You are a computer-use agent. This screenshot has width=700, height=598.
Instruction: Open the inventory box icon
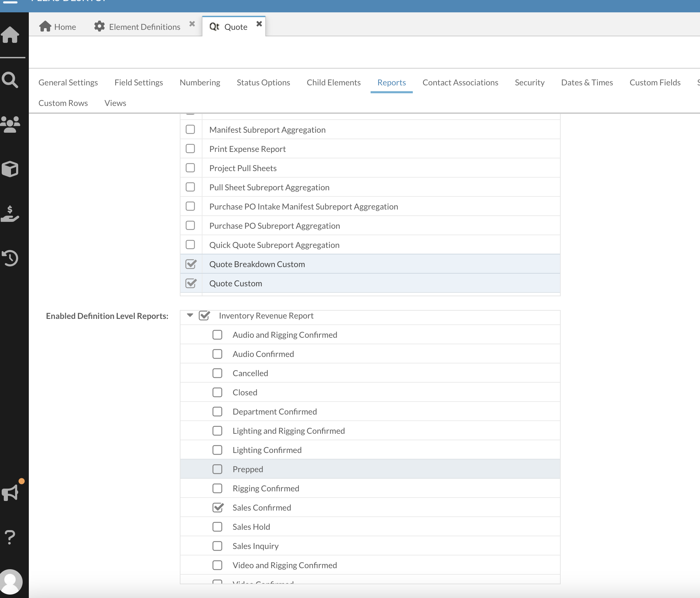(x=10, y=169)
